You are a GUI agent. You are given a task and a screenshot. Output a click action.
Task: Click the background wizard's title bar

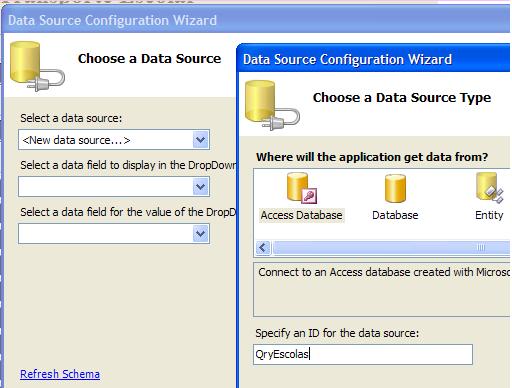(x=255, y=20)
